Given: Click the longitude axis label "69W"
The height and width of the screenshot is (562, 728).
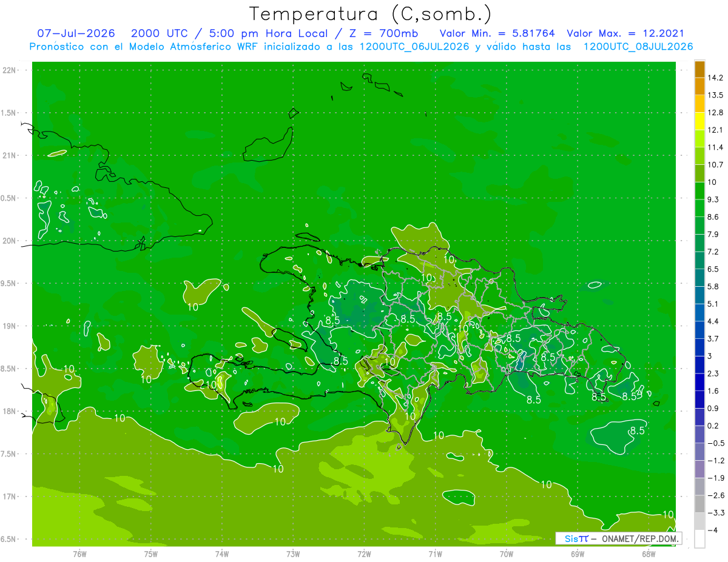Looking at the screenshot, I should [x=578, y=554].
